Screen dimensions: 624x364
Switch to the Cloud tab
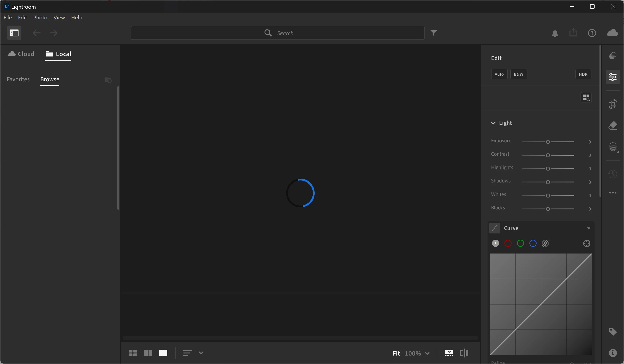(21, 54)
